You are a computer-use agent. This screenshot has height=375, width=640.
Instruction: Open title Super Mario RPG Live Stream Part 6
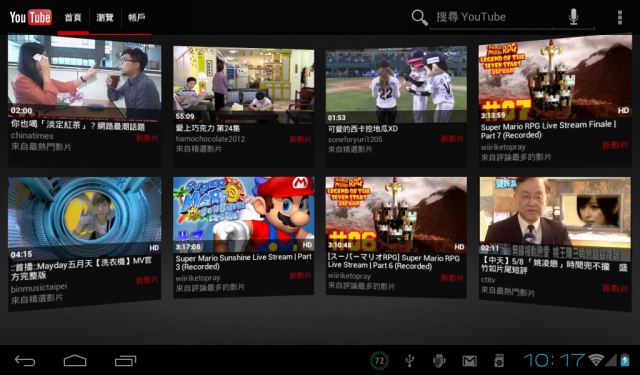click(x=393, y=262)
